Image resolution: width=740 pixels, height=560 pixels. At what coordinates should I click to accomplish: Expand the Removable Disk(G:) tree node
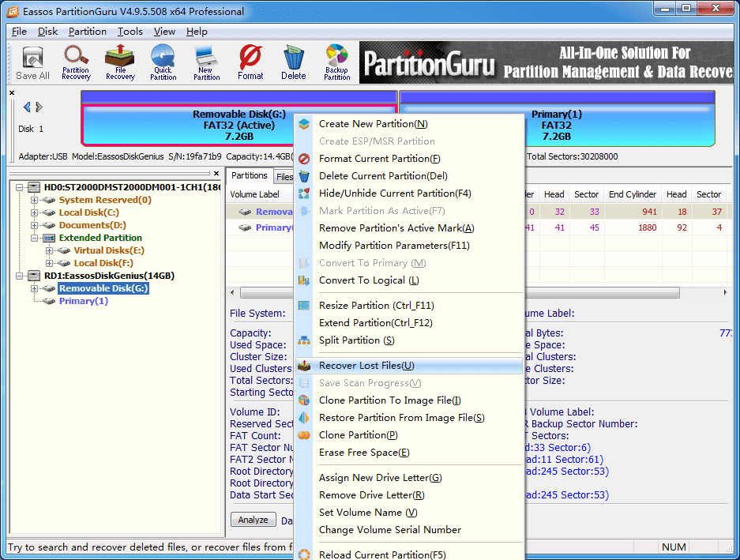point(34,288)
